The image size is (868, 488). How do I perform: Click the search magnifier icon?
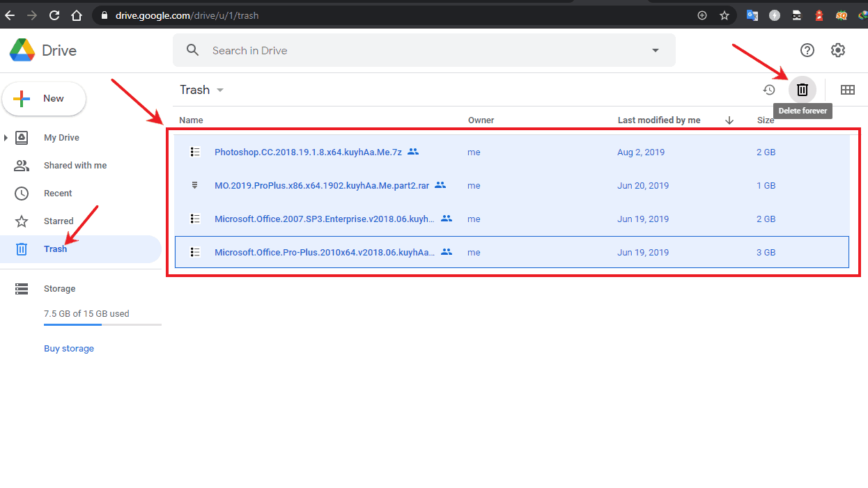pyautogui.click(x=193, y=50)
